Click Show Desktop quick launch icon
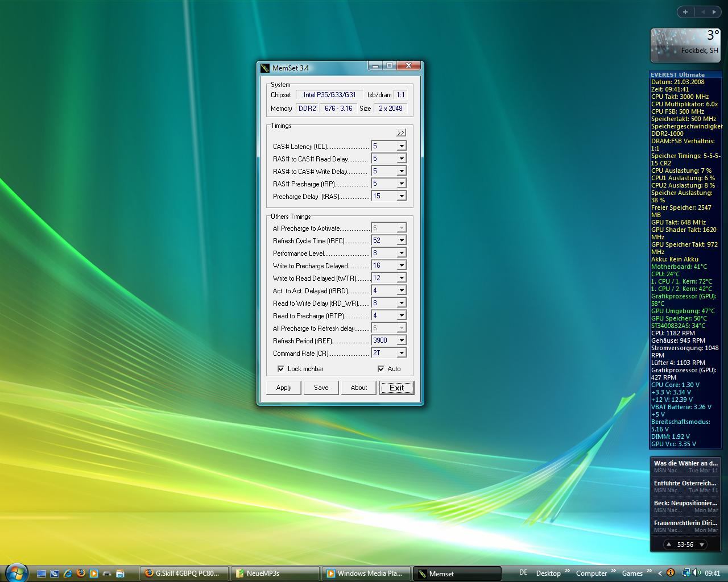Screen dimensions: 728x582 pyautogui.click(x=42, y=573)
